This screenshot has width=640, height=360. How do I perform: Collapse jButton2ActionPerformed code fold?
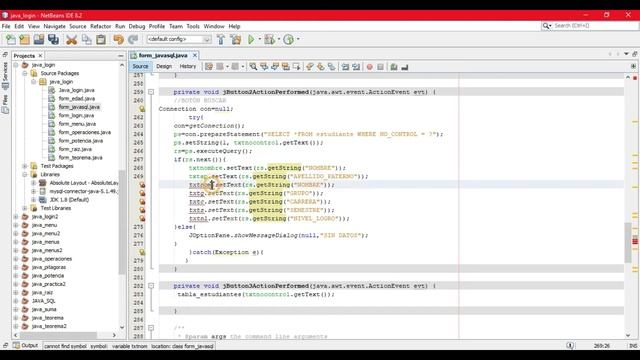click(x=151, y=92)
